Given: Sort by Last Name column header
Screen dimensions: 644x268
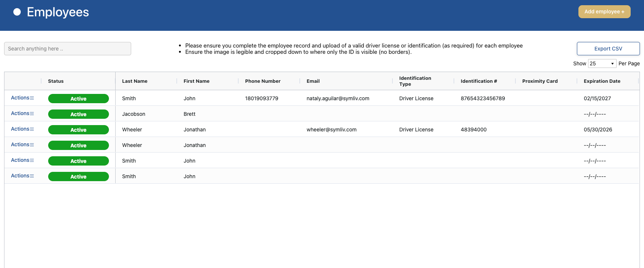Looking at the screenshot, I should click(x=135, y=81).
